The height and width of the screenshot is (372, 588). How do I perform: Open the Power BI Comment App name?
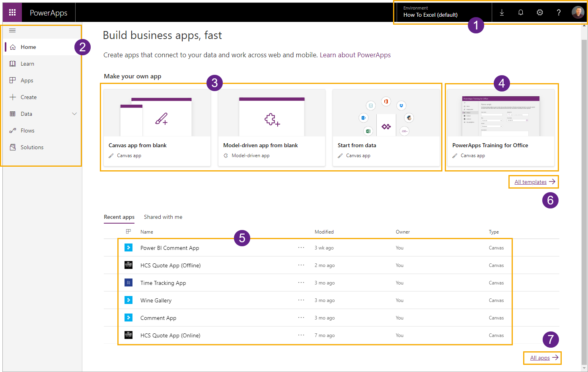(x=170, y=248)
